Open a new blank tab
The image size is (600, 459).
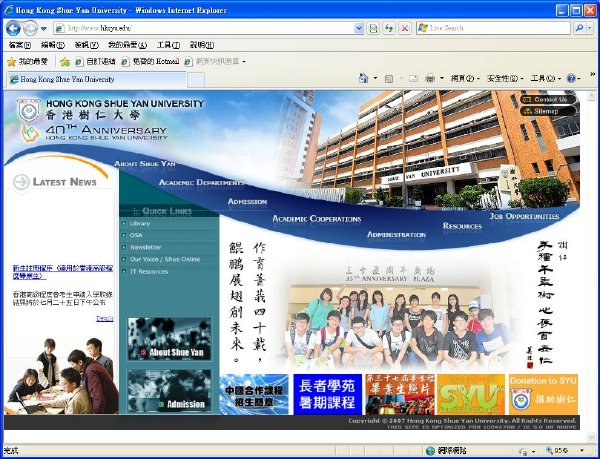[196, 80]
